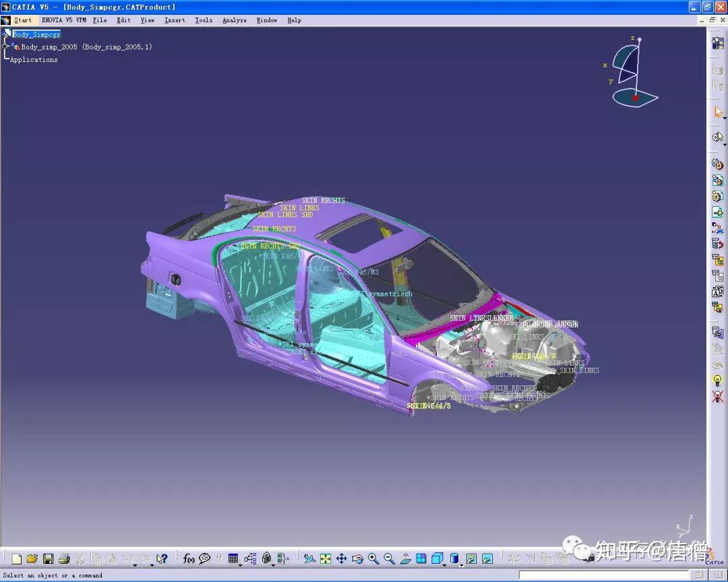Click the Fit All In icon
This screenshot has height=582, width=728.
point(324,558)
